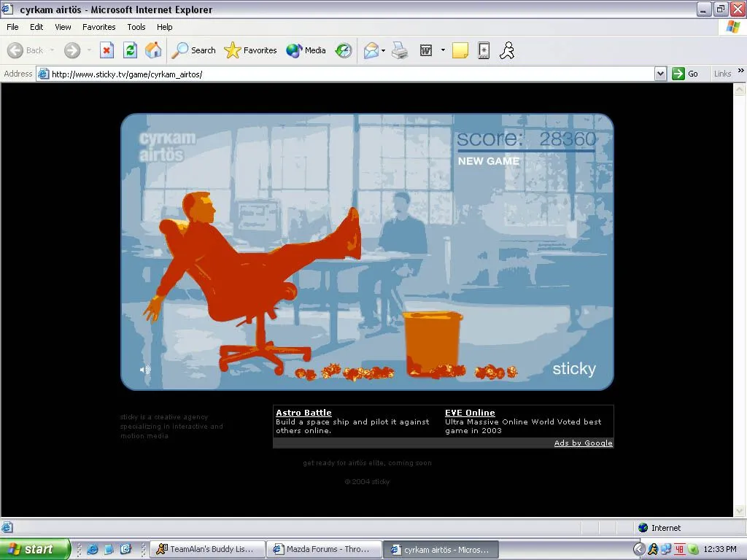Open the Astro Battle ad link
The width and height of the screenshot is (747, 560).
303,412
